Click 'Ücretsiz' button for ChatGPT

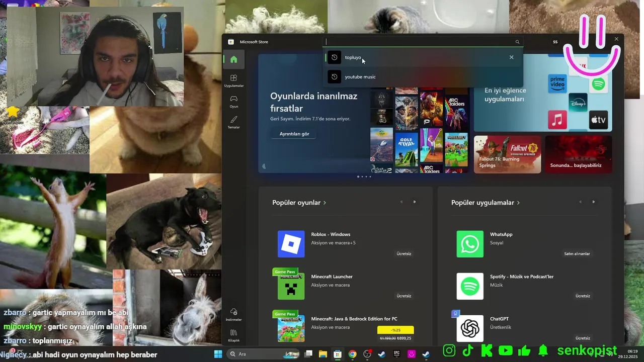pyautogui.click(x=583, y=338)
